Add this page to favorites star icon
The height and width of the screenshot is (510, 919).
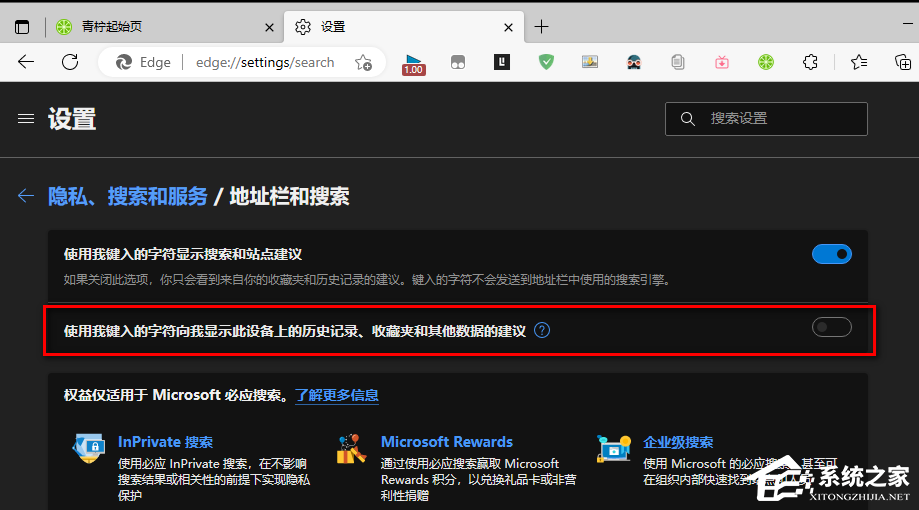click(363, 62)
